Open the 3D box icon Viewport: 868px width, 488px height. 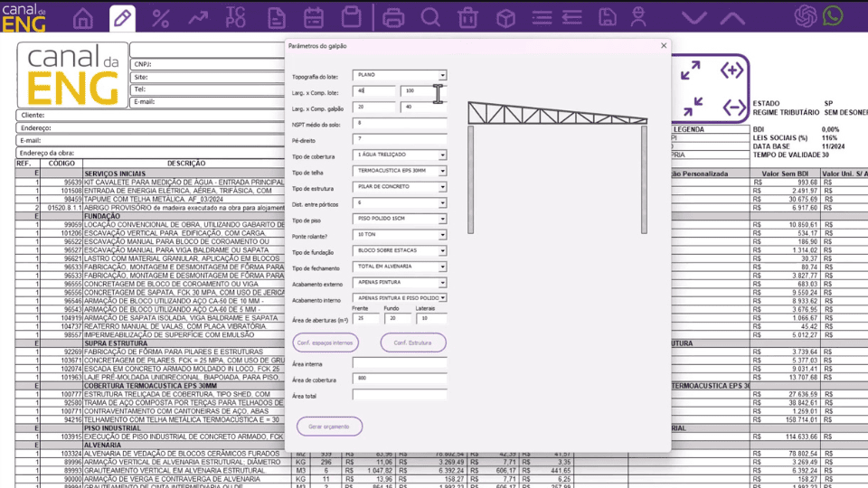click(506, 18)
